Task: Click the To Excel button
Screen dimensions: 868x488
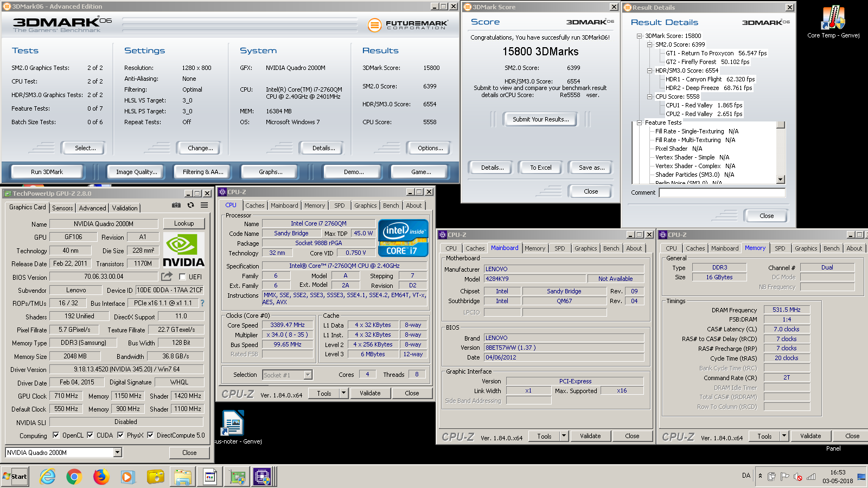Action: click(x=540, y=168)
